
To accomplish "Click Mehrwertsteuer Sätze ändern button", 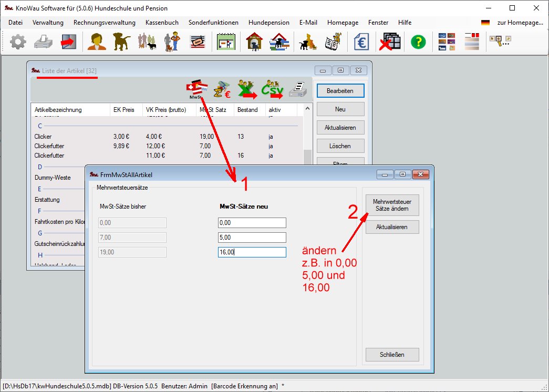I will [392, 205].
